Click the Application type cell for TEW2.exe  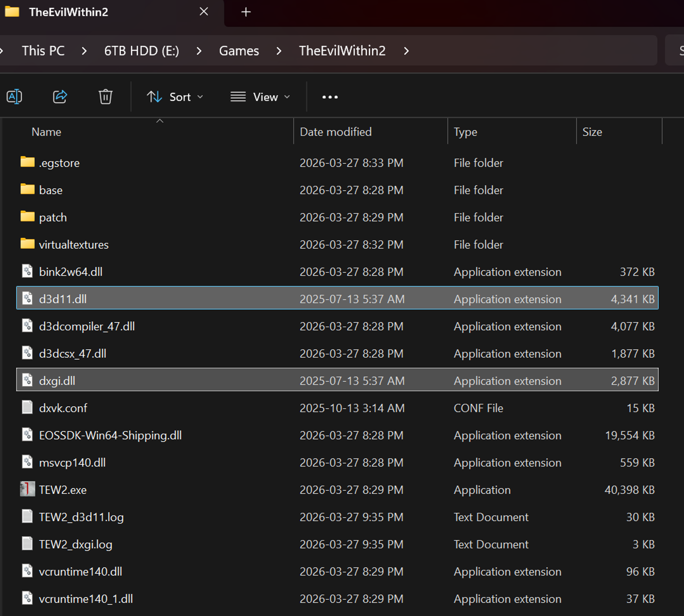click(x=482, y=490)
